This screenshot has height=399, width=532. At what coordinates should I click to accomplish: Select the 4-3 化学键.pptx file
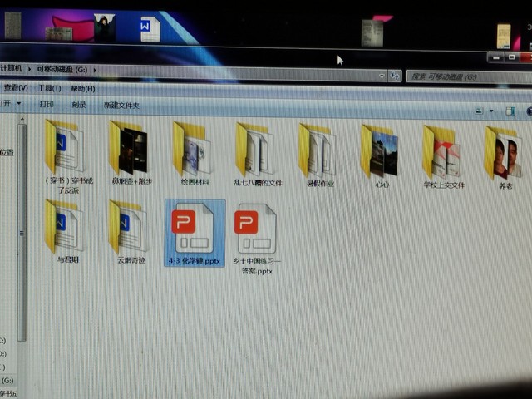(194, 230)
